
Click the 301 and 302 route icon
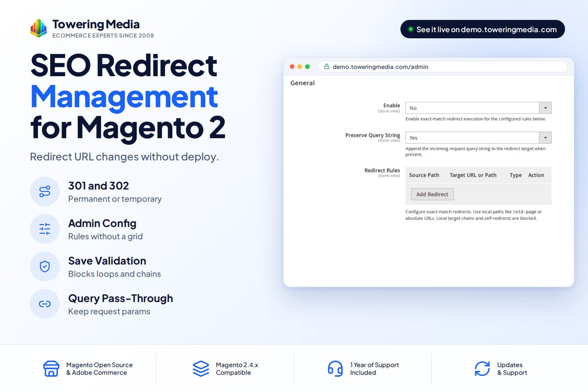click(45, 191)
